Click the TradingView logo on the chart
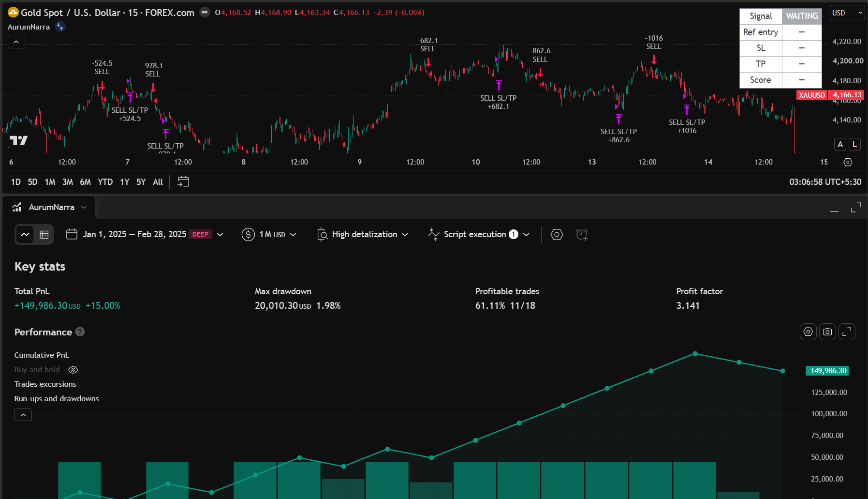 tap(18, 140)
